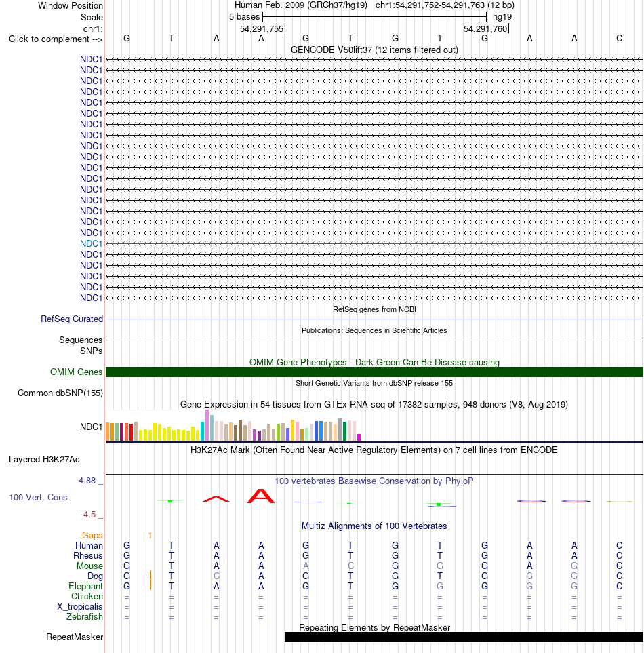This screenshot has height=653, width=644.
Task: Click the Rhesus species label
Action: pos(88,555)
